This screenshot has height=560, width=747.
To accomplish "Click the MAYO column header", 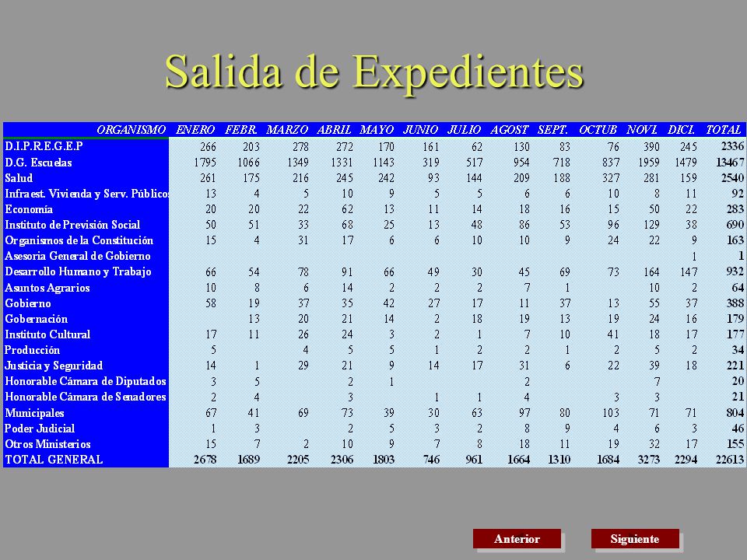I will click(x=377, y=130).
